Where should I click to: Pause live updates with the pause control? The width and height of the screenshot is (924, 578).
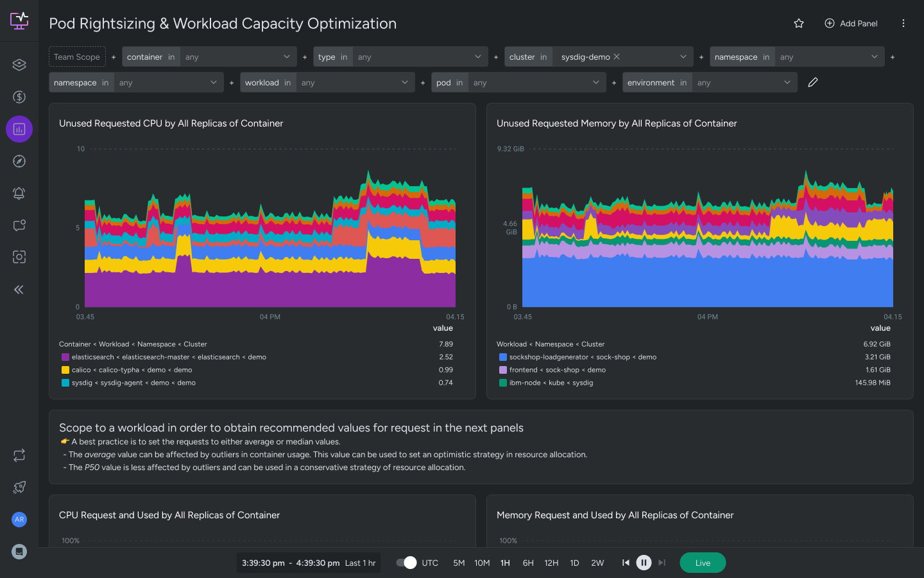tap(644, 563)
